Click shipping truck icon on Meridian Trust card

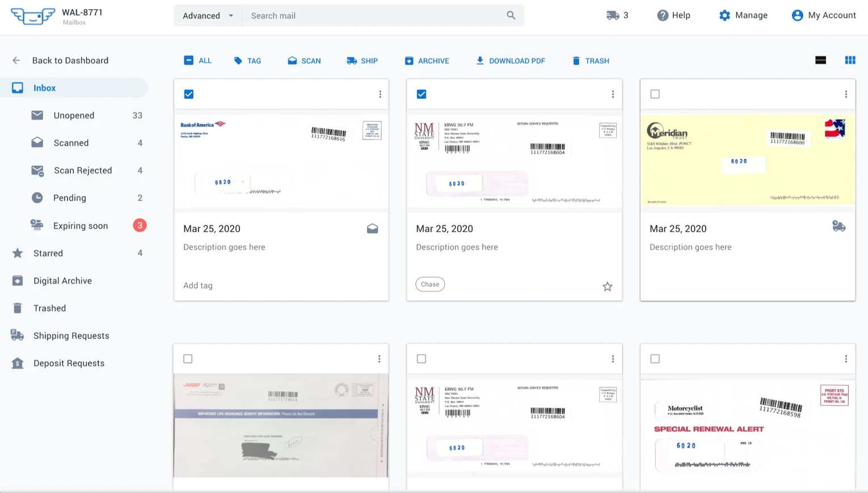click(838, 226)
